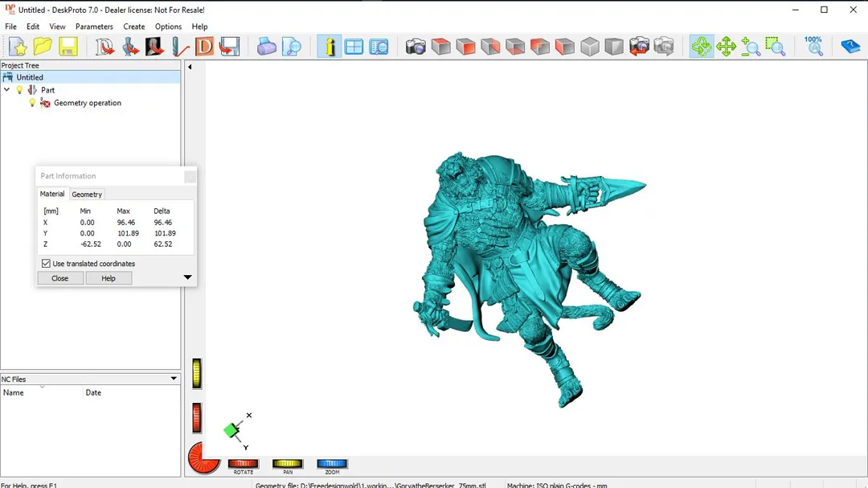Toggle Use translated coordinates checkbox
Screen dimensions: 868x488
[x=46, y=264]
